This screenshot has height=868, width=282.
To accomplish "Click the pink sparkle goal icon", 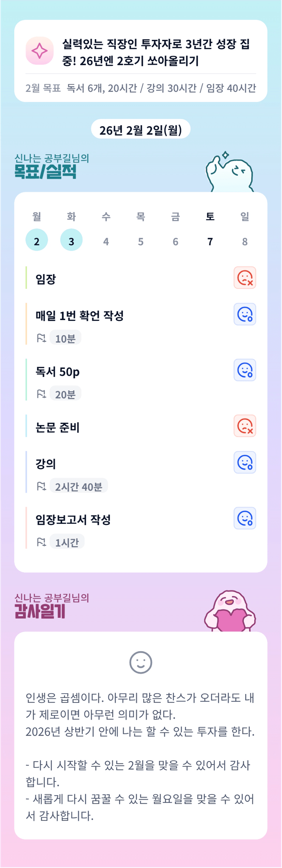I will [40, 51].
